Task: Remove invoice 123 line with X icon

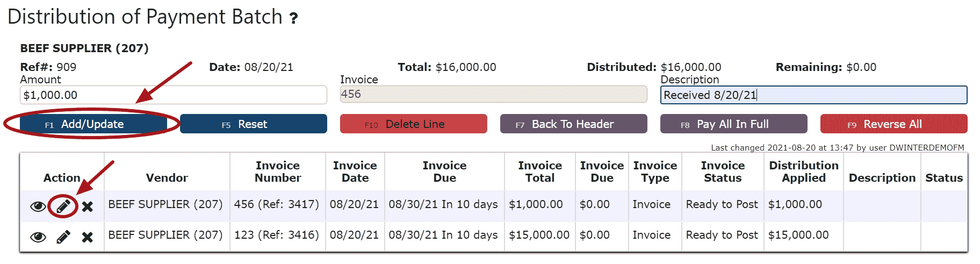Action: (88, 237)
